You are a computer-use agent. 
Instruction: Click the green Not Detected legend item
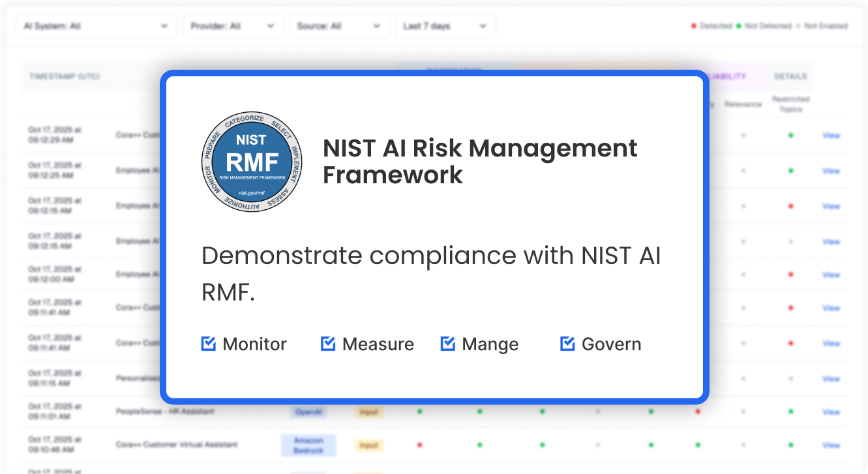(763, 26)
